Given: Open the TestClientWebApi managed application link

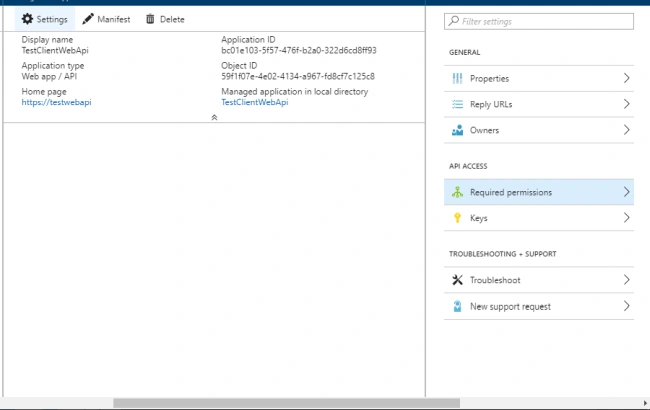Looking at the screenshot, I should coord(255,102).
